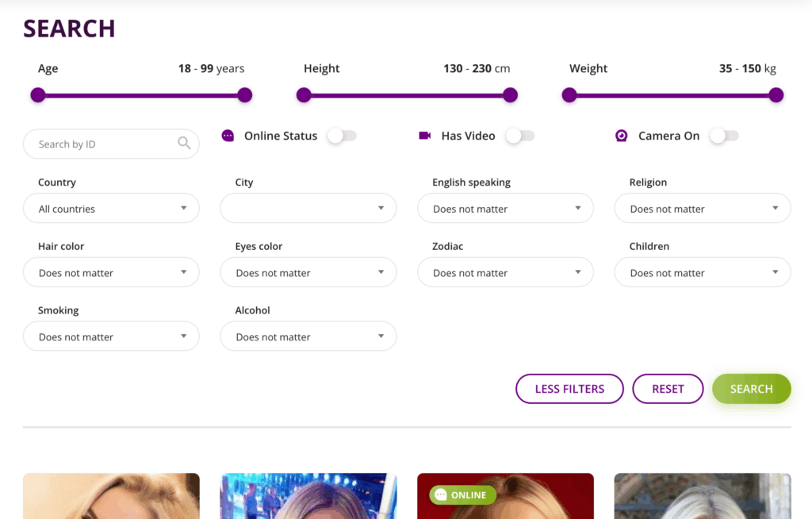This screenshot has height=519, width=812.
Task: Open the City selection dropdown
Action: coord(308,208)
